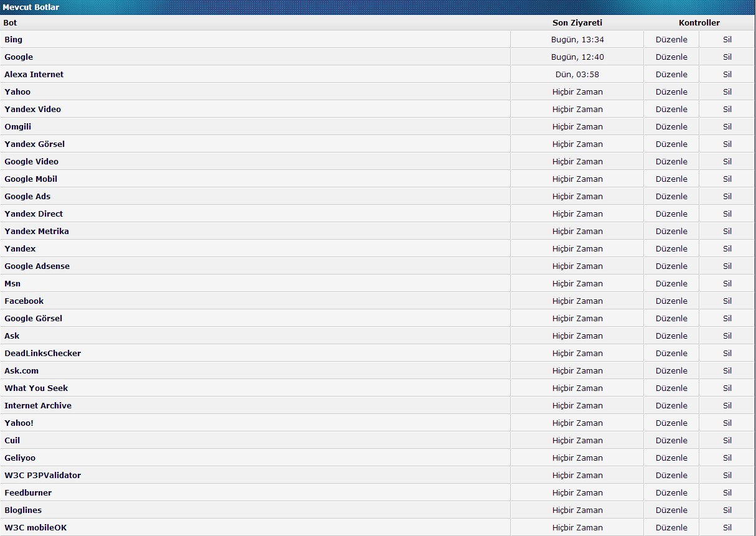Click Düzenle for Facebook bot
756x536 pixels.
(x=671, y=301)
